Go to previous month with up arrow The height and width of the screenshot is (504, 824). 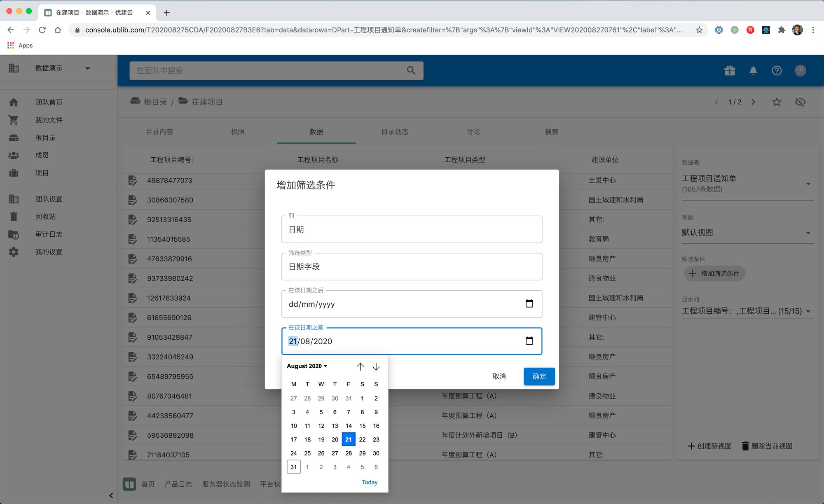360,366
